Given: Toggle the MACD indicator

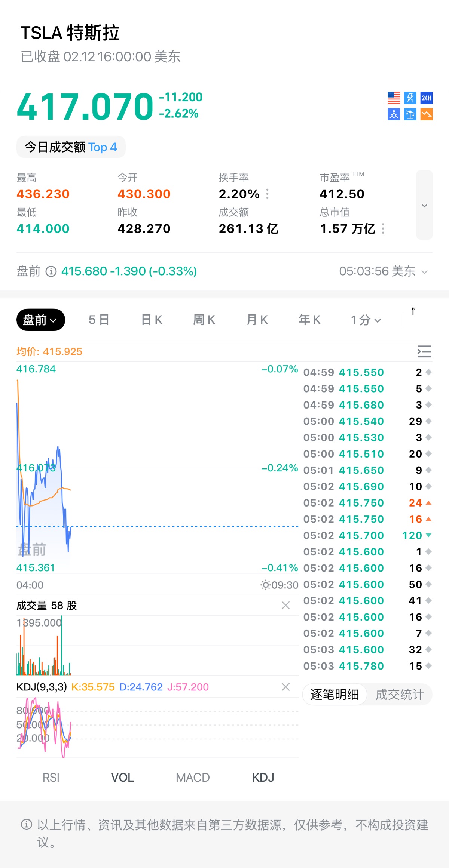Looking at the screenshot, I should [x=193, y=778].
